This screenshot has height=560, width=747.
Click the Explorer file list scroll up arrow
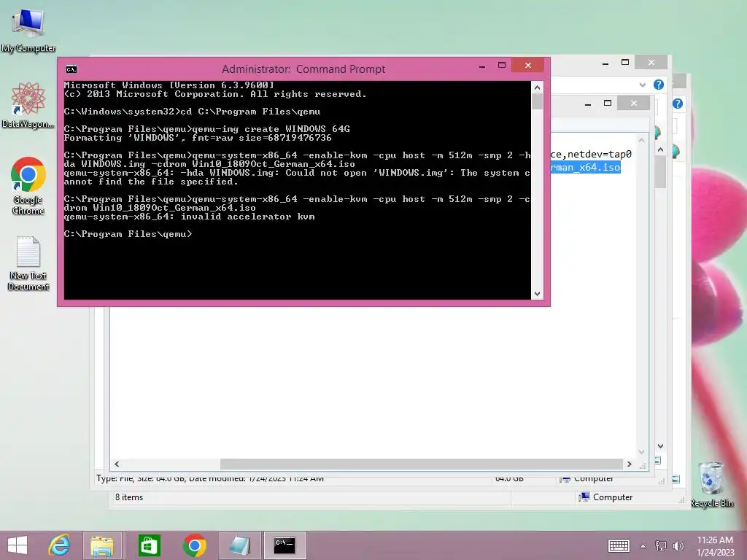(660, 149)
